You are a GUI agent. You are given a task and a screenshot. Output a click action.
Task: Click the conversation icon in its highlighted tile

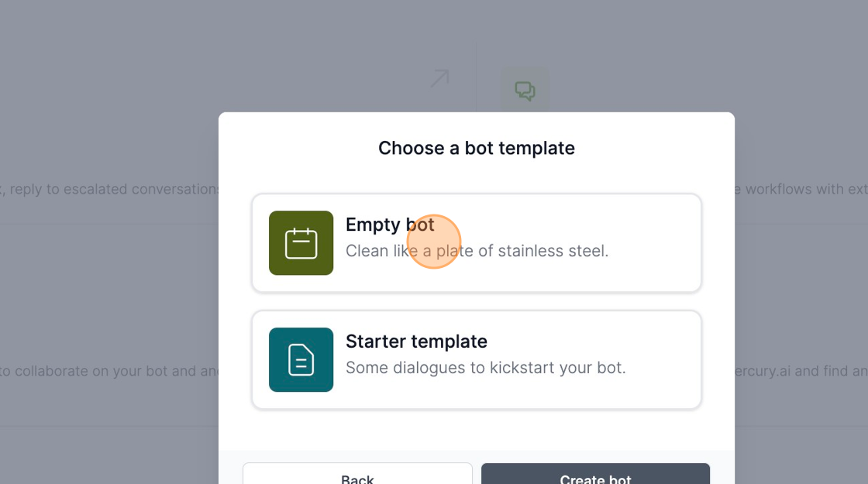(x=525, y=90)
